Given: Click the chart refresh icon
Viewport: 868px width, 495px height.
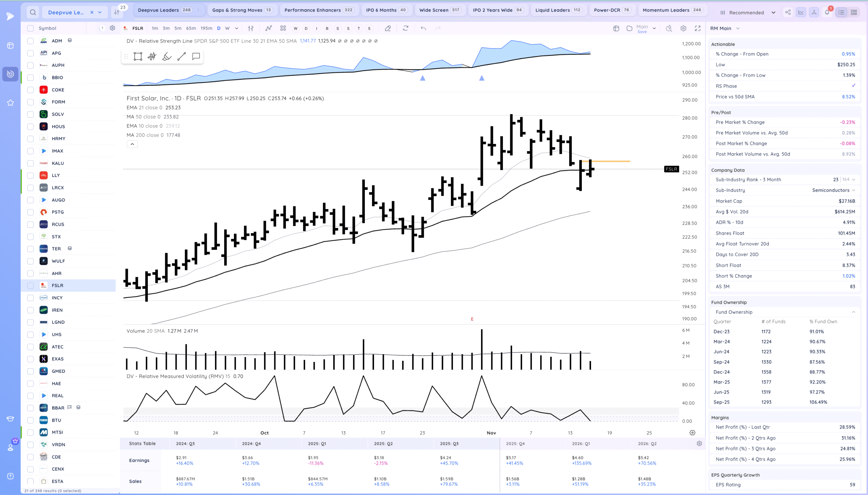Looking at the screenshot, I should [x=406, y=28].
